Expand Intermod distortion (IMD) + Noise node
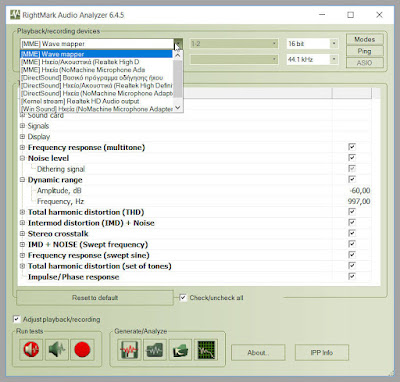This screenshot has width=400, height=382. coord(22,223)
